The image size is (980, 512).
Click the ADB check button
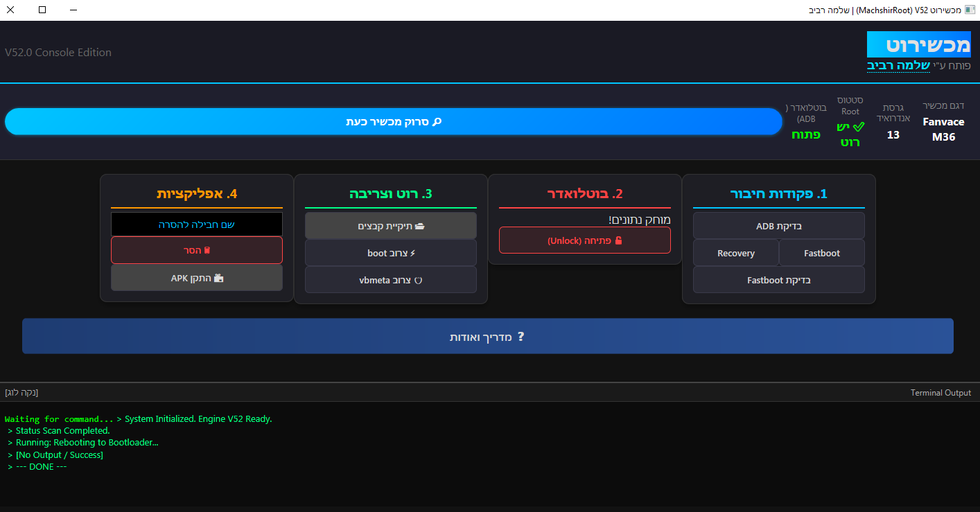pos(778,226)
